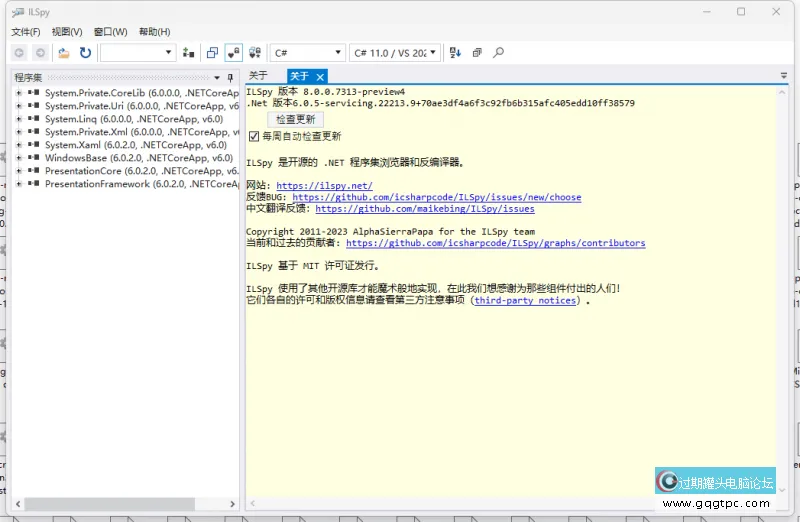Switch to the inactive 关于 tab
This screenshot has height=522, width=800.
258,76
